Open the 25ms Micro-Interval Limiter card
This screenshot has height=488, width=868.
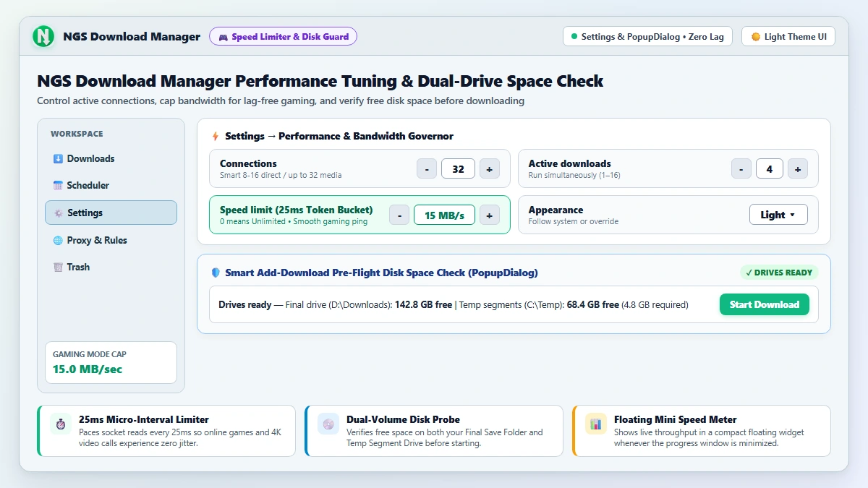click(x=166, y=431)
